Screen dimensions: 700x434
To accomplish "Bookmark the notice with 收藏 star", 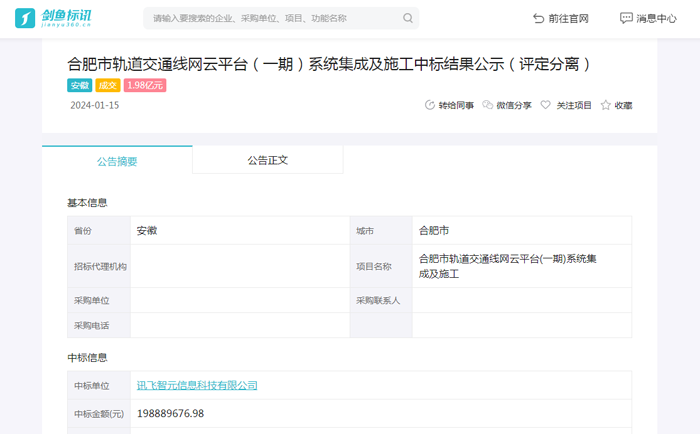I will 616,105.
